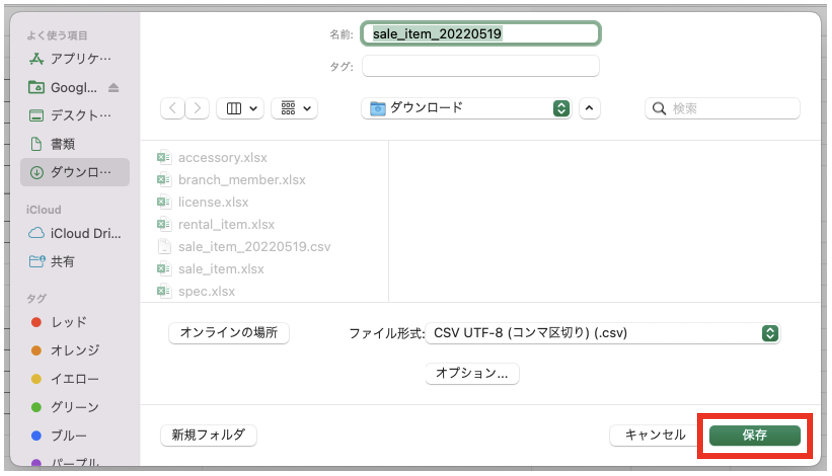Open the grouping options dropdown

click(295, 108)
